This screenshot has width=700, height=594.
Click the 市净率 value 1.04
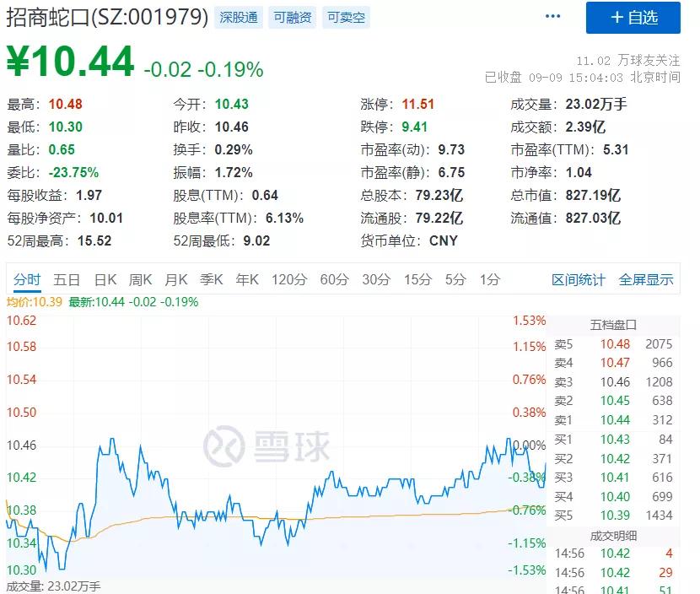click(579, 172)
